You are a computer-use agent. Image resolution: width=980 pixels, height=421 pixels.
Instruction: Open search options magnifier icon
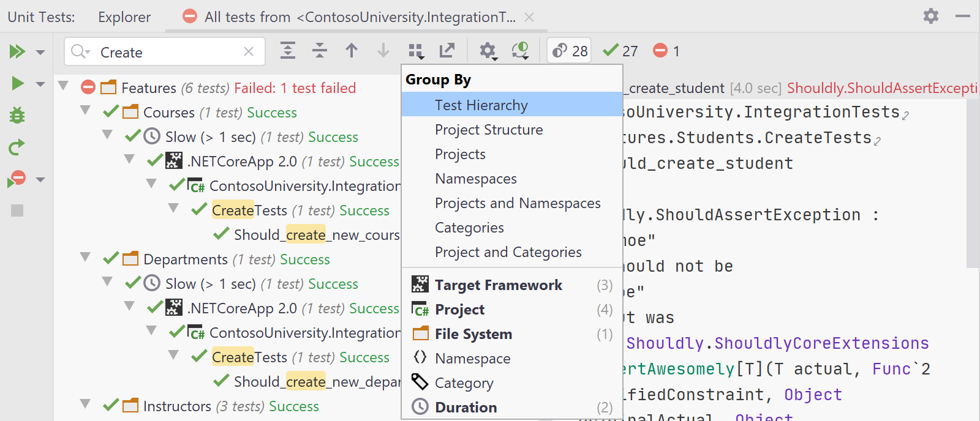[80, 51]
